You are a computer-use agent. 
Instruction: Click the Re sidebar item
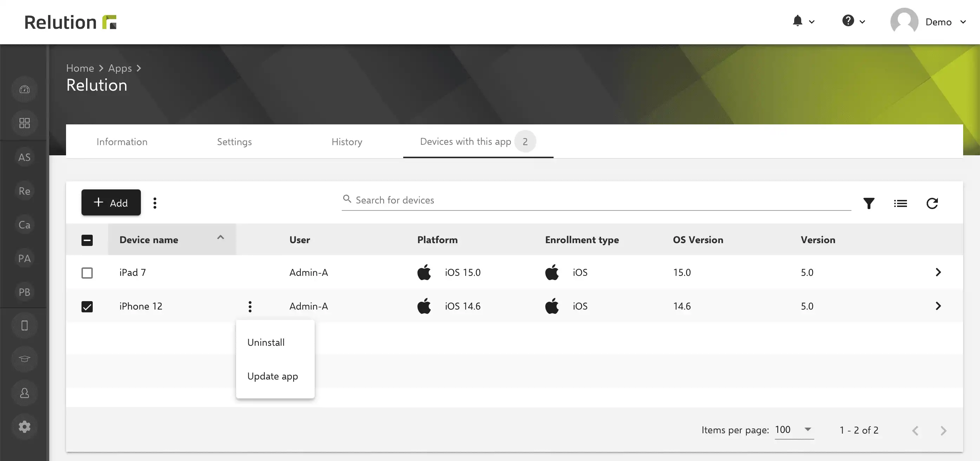(x=24, y=191)
